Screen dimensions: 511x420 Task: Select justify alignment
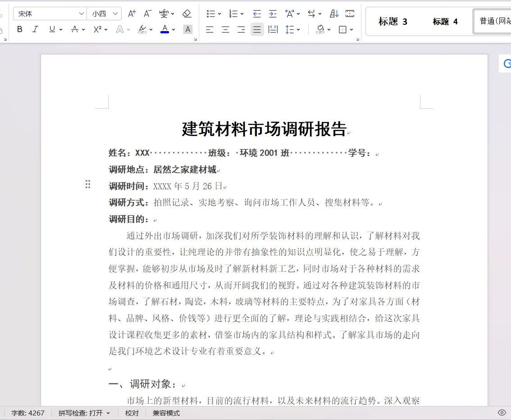(x=257, y=30)
